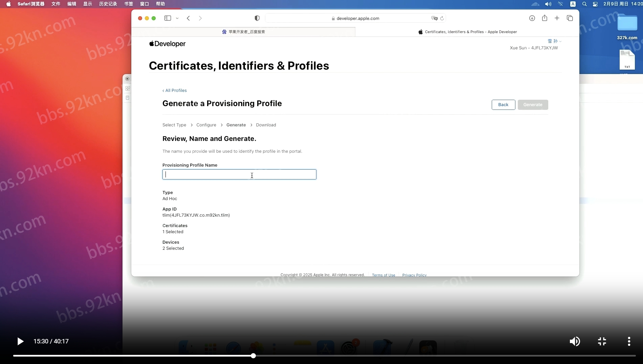Play the paused video
Screen dimensions: 643x364
(x=20, y=341)
